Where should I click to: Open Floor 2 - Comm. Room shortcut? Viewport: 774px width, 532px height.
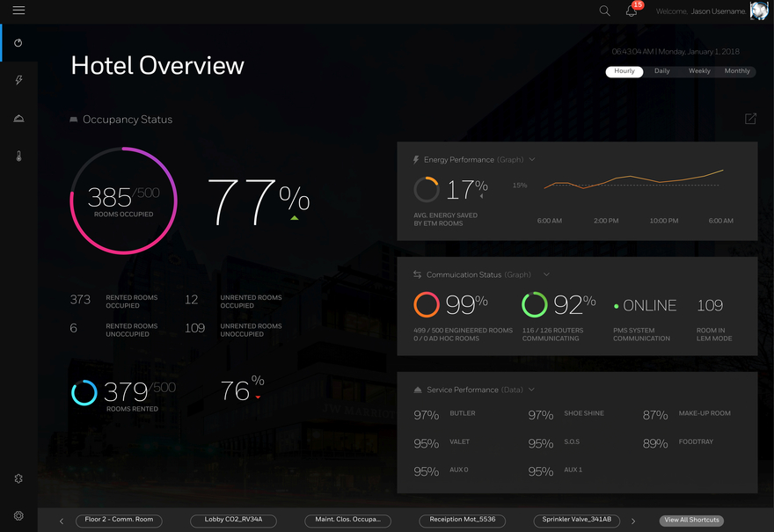coord(119,521)
